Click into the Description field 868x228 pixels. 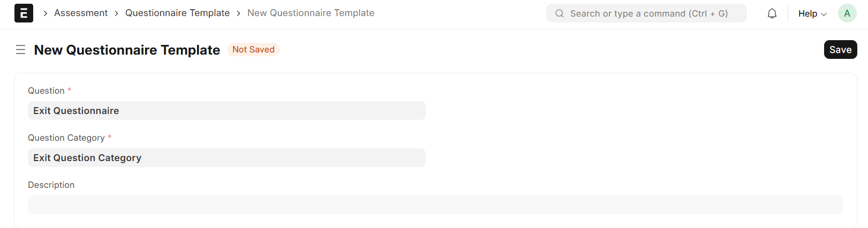click(435, 204)
